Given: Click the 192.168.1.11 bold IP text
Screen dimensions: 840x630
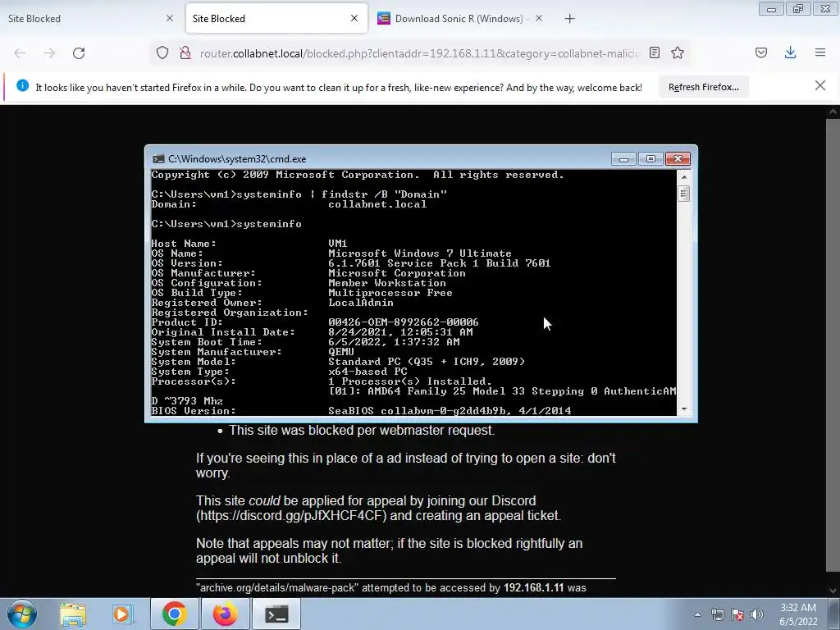Looking at the screenshot, I should click(533, 587).
